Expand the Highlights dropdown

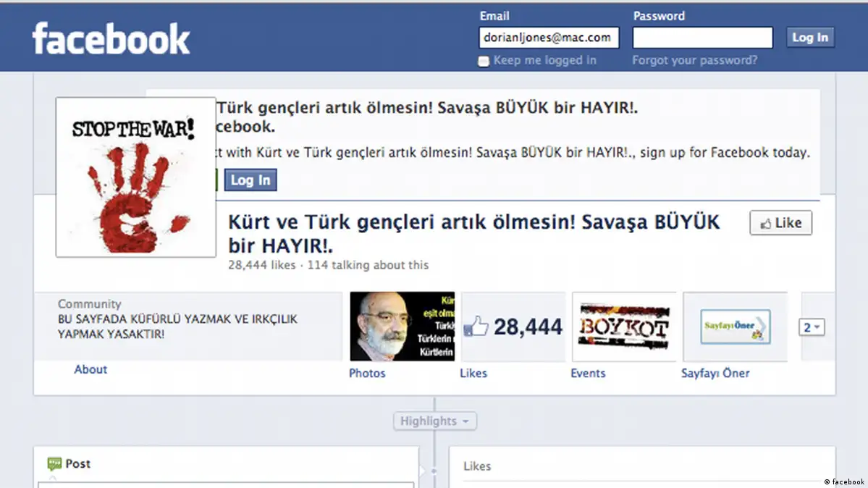[x=434, y=421]
